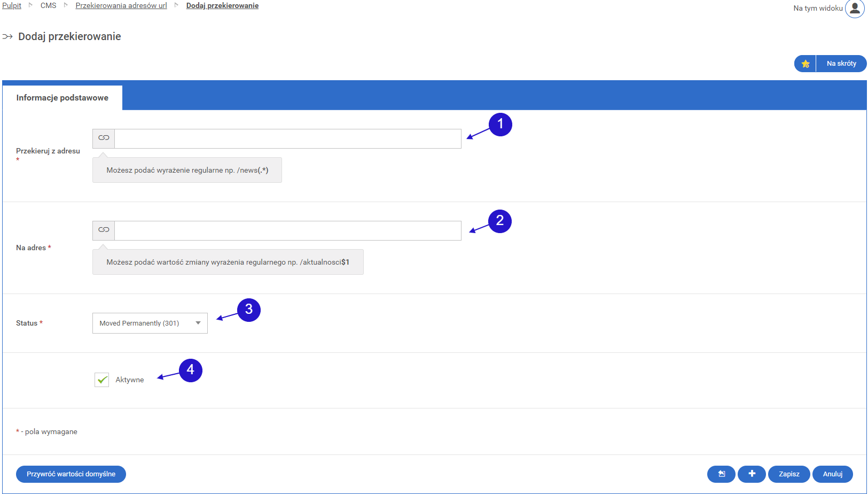Viewport: 868px width, 494px height.
Task: Click the link icon beside 'Na adres' field
Action: tap(104, 230)
